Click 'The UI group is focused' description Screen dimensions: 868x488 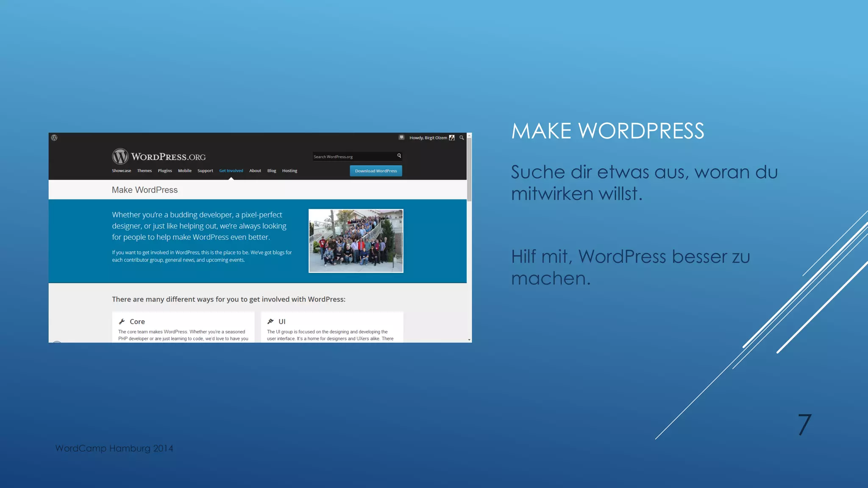330,335
